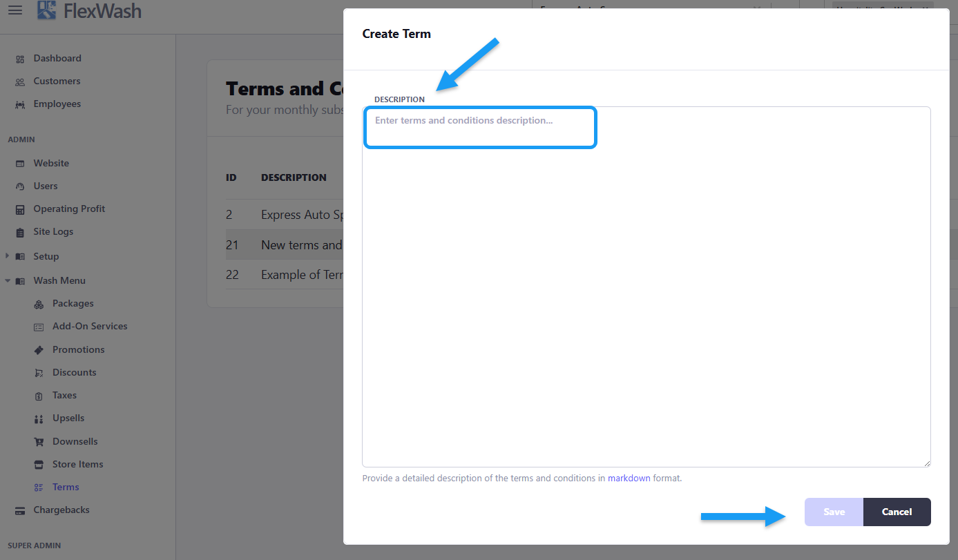Screen dimensions: 958x560
Task: Click the Wash Menu book icon
Action: [x=20, y=281]
